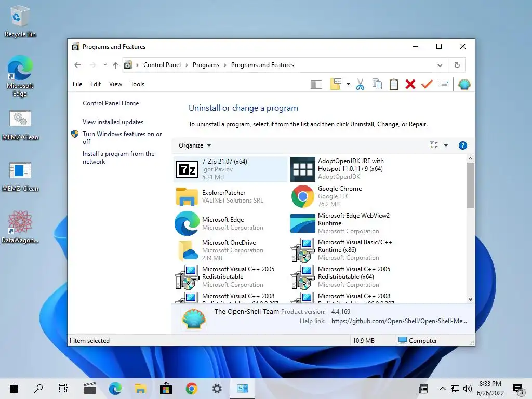Select the 7-Zip 21.07 (x64) entry
This screenshot has height=399, width=532.
[x=230, y=169]
